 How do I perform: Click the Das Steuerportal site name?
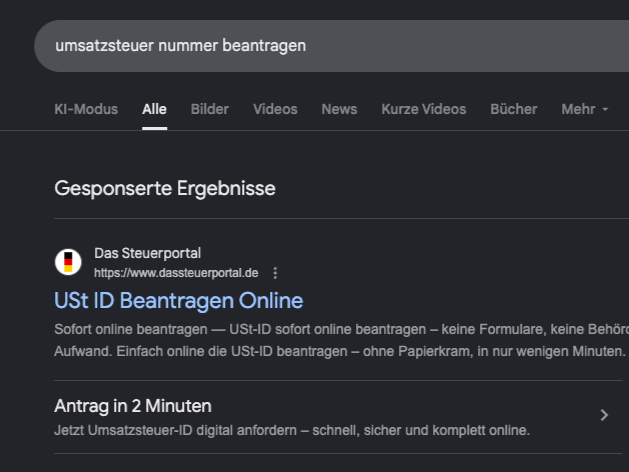pyautogui.click(x=148, y=253)
